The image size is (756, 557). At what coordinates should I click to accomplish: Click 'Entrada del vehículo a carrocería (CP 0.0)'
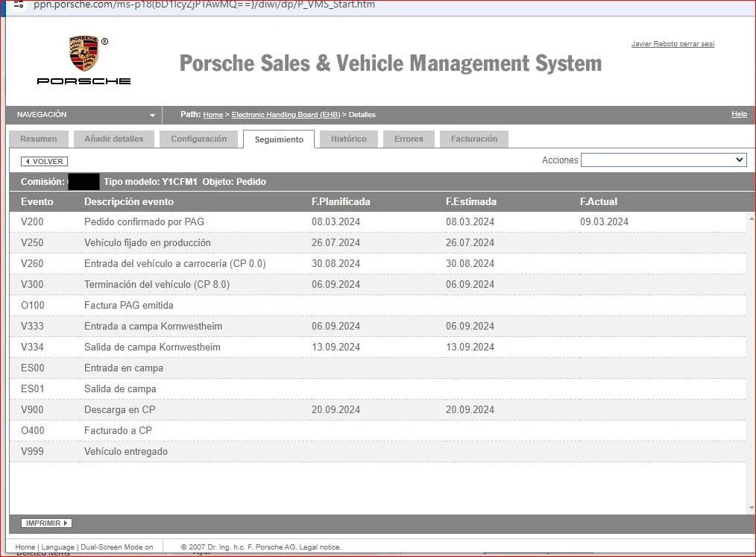click(175, 264)
